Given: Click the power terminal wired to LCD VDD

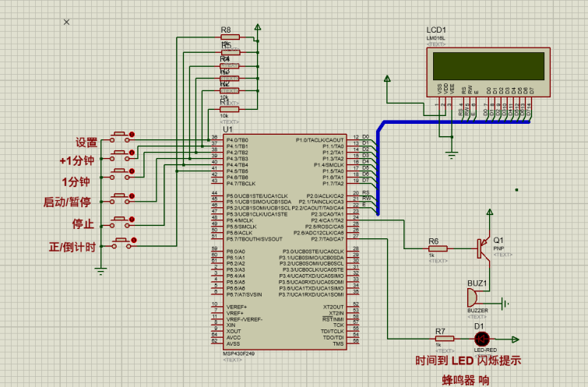Looking at the screenshot, I should tap(387, 79).
